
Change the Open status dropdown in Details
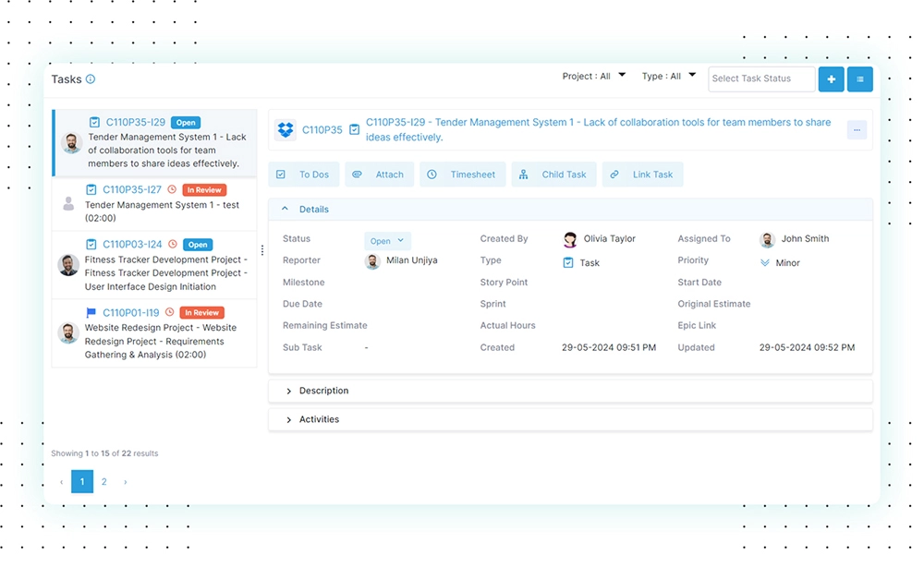(387, 241)
